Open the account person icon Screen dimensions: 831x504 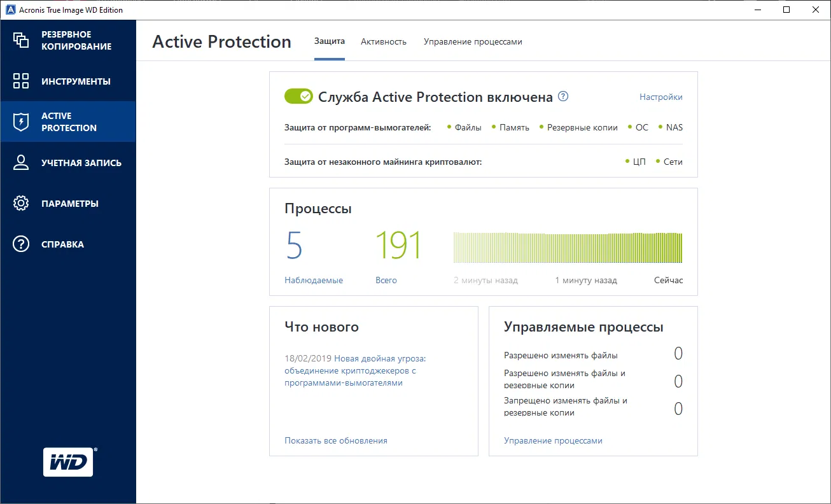pyautogui.click(x=21, y=162)
